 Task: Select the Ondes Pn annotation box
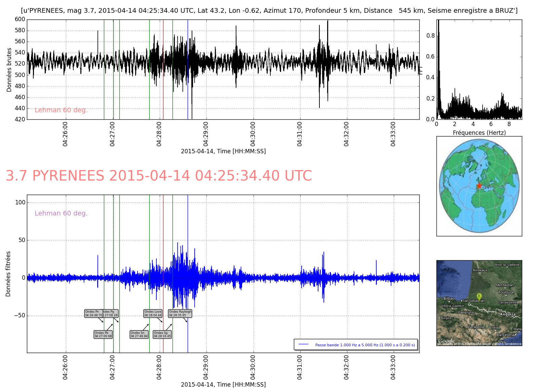(93, 313)
